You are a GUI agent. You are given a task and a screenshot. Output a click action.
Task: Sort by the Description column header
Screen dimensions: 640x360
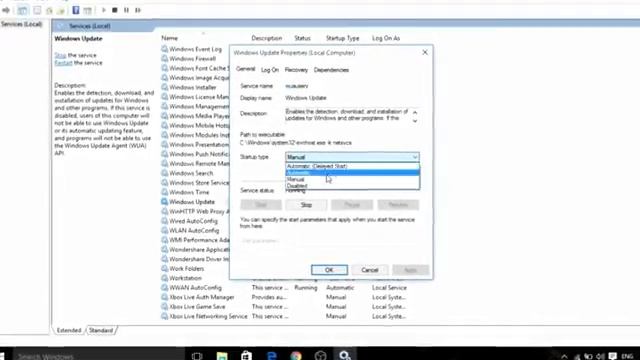[267, 38]
